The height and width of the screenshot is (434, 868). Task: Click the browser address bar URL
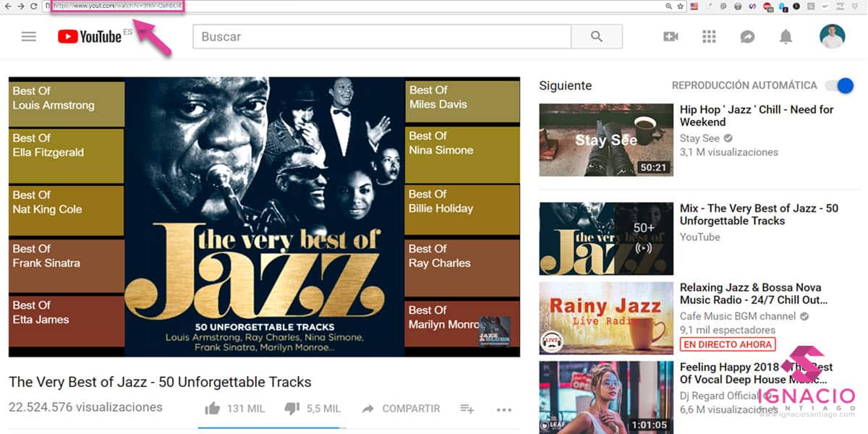(x=116, y=6)
